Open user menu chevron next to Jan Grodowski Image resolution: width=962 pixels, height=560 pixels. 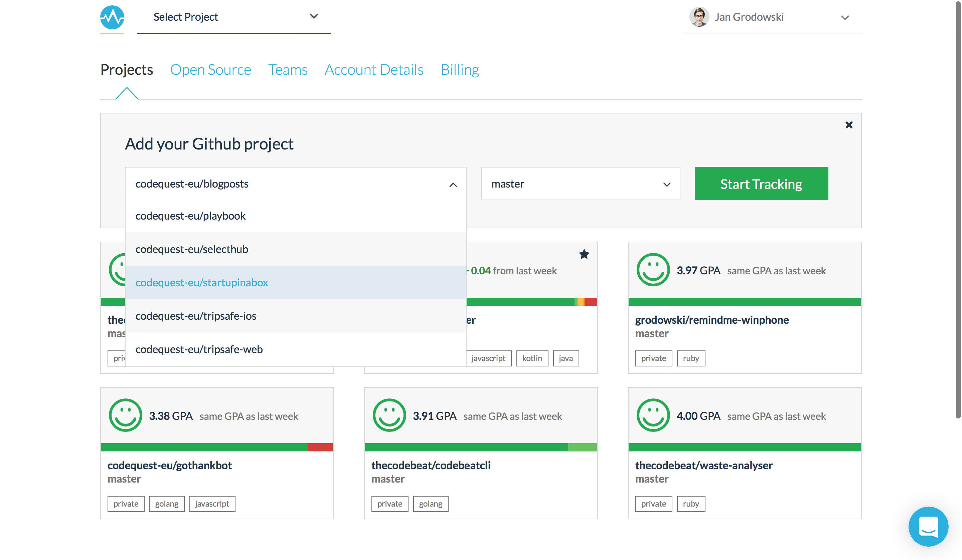(x=844, y=18)
